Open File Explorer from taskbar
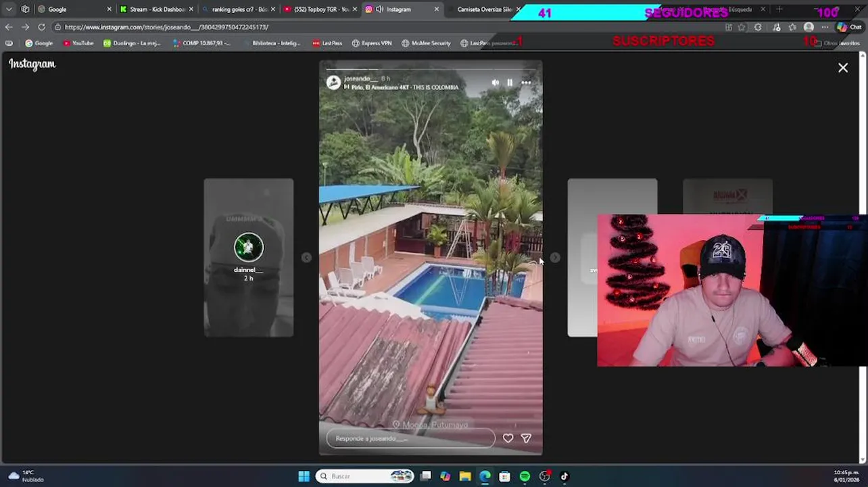 [x=465, y=476]
